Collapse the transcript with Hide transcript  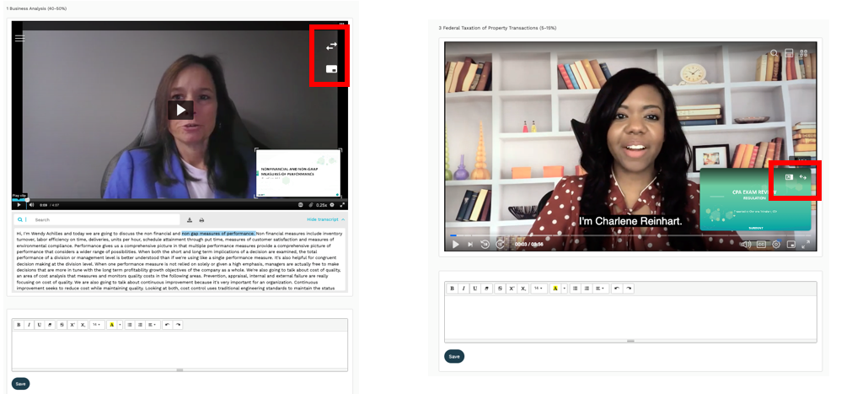(x=325, y=219)
